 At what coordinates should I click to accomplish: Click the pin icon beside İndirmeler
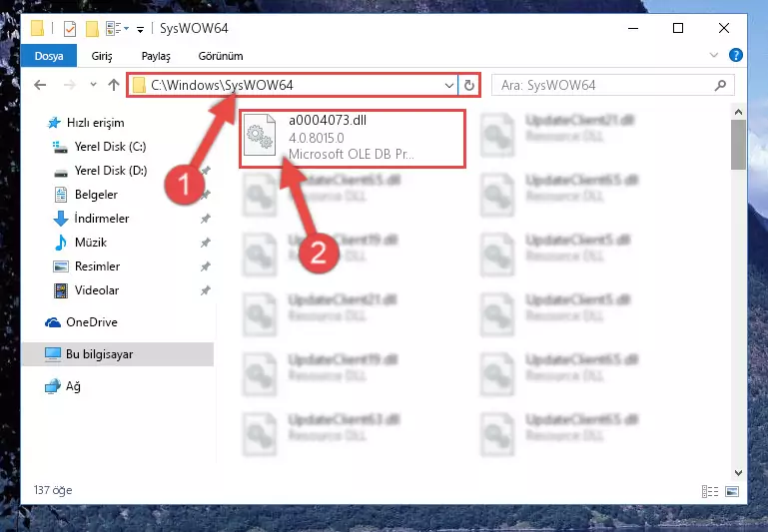pyautogui.click(x=205, y=219)
